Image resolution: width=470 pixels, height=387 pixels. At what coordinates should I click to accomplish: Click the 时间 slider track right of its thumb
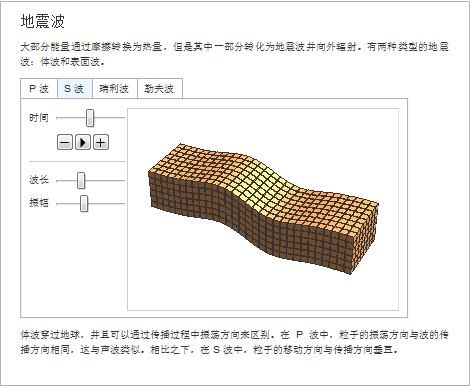[x=109, y=118]
